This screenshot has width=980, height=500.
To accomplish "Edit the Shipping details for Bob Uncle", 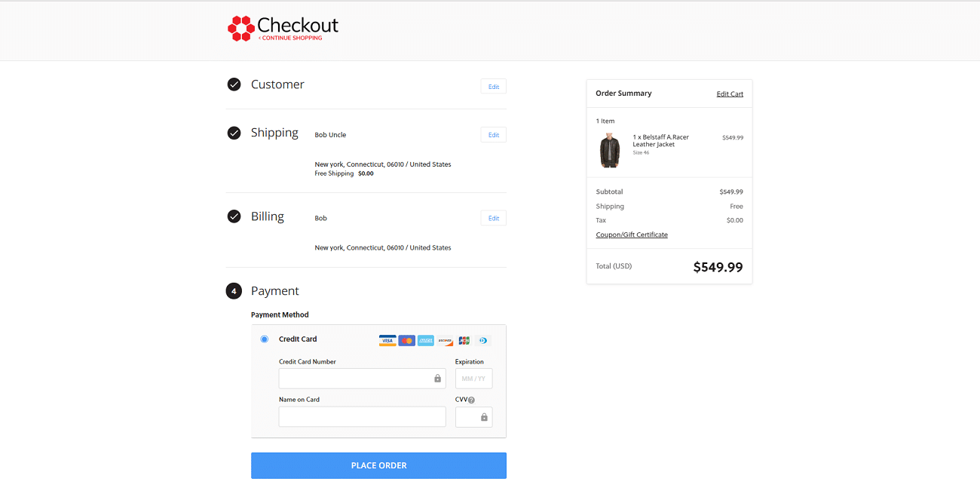I will (x=493, y=134).
